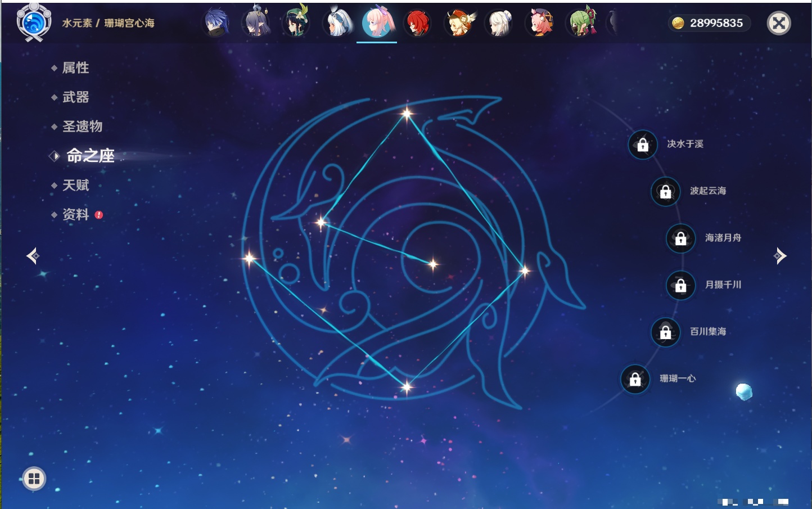Open the grid menu button at bottom-left
812x509 pixels.
[x=34, y=479]
